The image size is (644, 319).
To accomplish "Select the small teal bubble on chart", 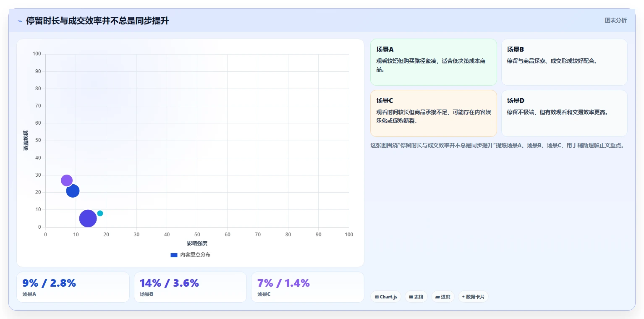I will point(100,213).
